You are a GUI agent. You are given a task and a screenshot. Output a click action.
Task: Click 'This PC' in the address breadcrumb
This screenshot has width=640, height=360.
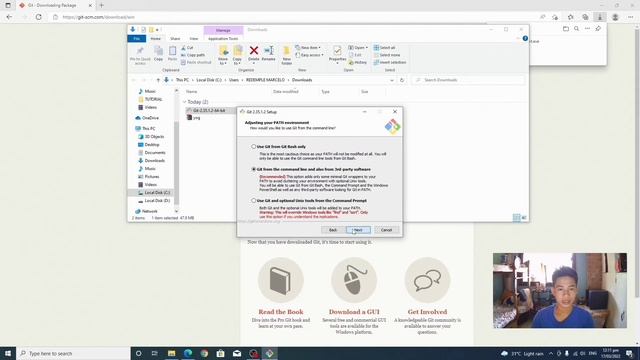(x=182, y=80)
